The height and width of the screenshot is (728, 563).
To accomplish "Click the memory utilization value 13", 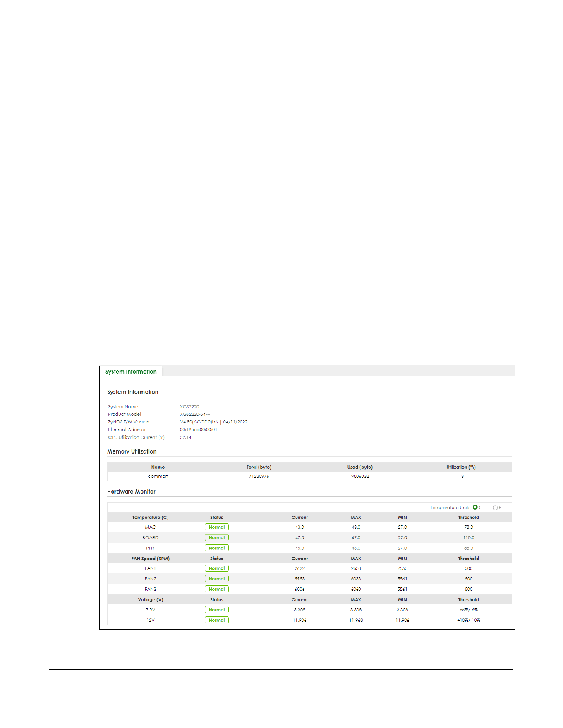I will coord(461,476).
